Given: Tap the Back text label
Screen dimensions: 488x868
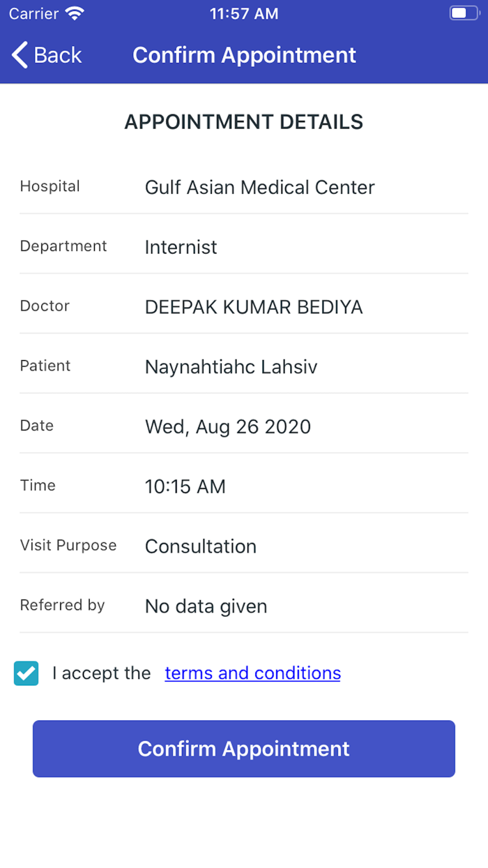Looking at the screenshot, I should coord(58,55).
